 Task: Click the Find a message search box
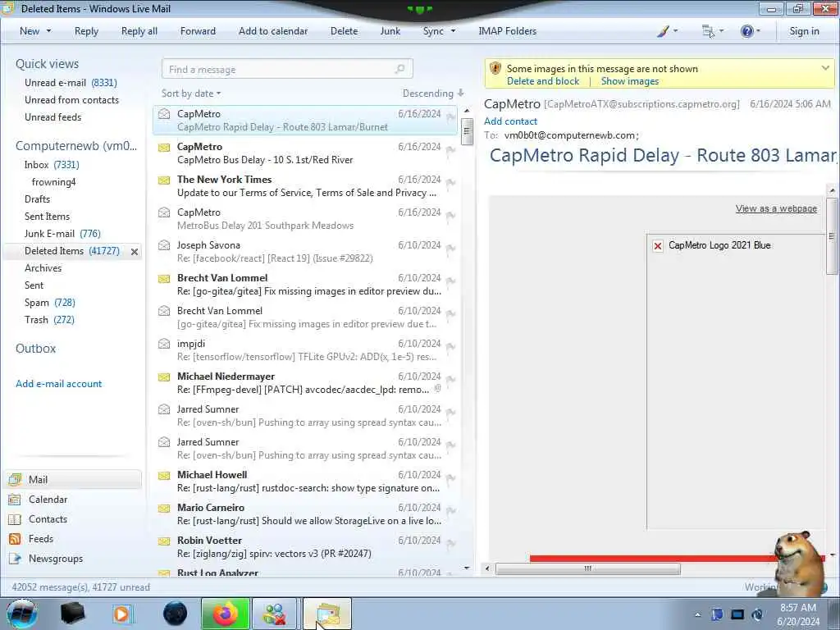(287, 69)
